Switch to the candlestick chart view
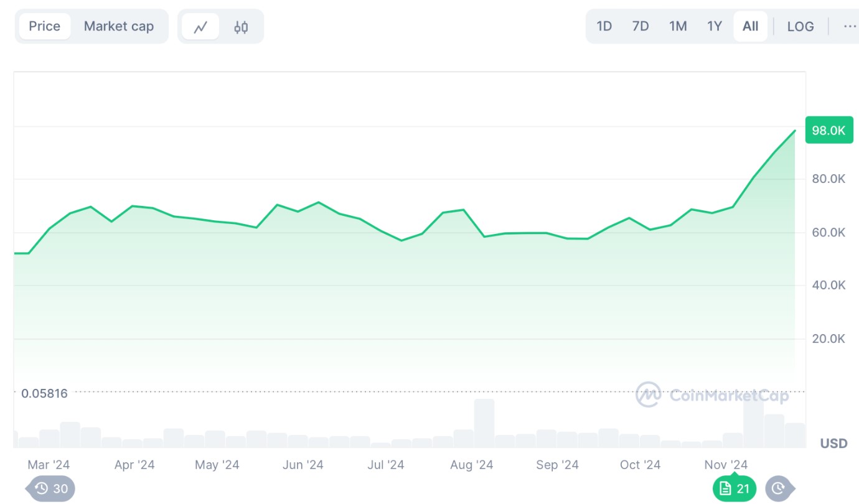The image size is (859, 504). click(x=241, y=27)
